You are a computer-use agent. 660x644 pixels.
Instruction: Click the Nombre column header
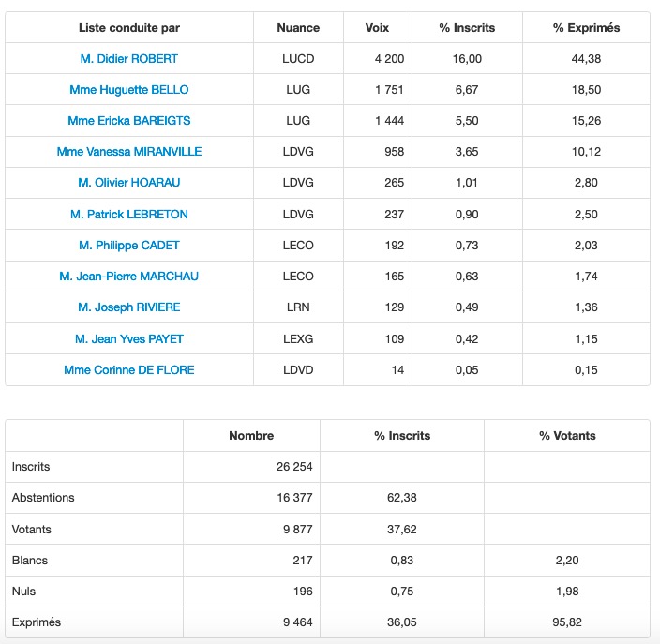tap(251, 436)
